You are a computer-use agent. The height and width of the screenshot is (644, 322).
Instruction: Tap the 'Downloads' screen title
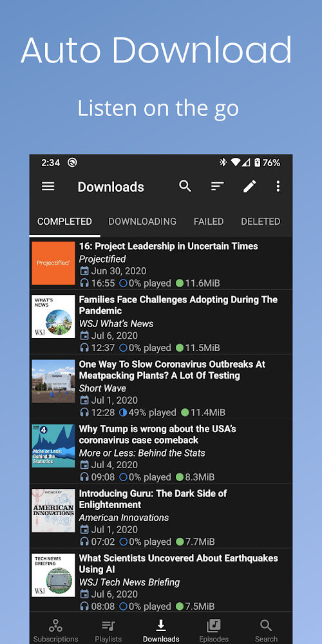(x=111, y=187)
